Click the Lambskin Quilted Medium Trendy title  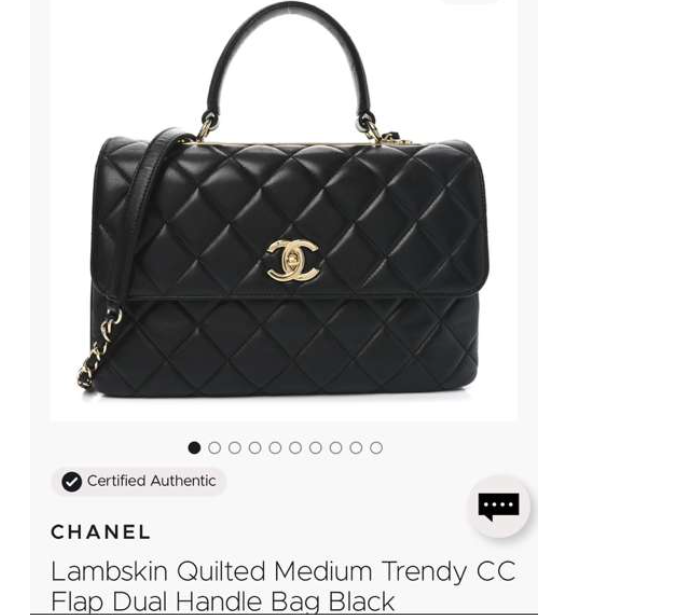[x=283, y=571]
